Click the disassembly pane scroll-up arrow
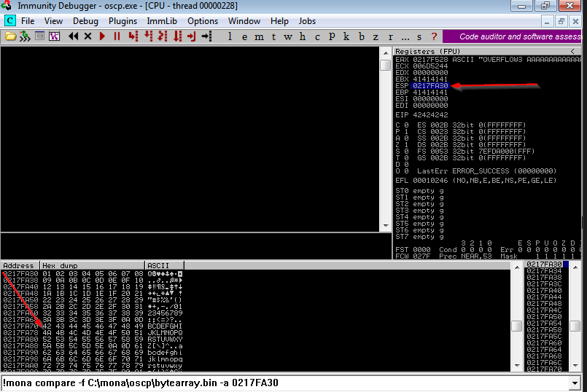The image size is (587, 392). point(386,53)
